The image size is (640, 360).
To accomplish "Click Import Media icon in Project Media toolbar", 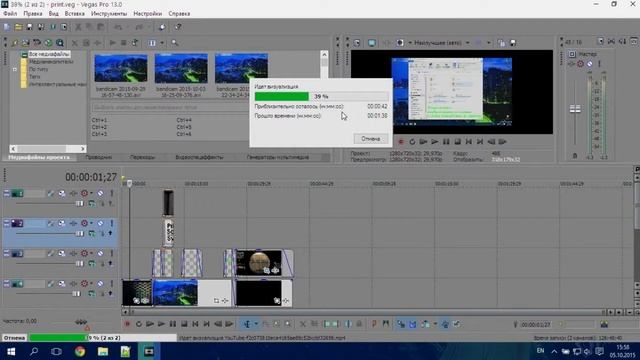I will pyautogui.click(x=15, y=42).
